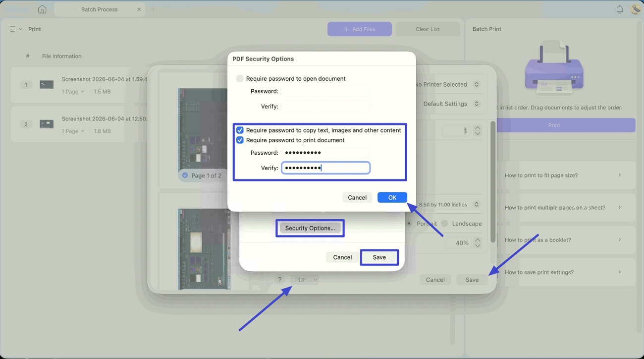Click the permissions Password field
This screenshot has height=359, width=644.
325,153
